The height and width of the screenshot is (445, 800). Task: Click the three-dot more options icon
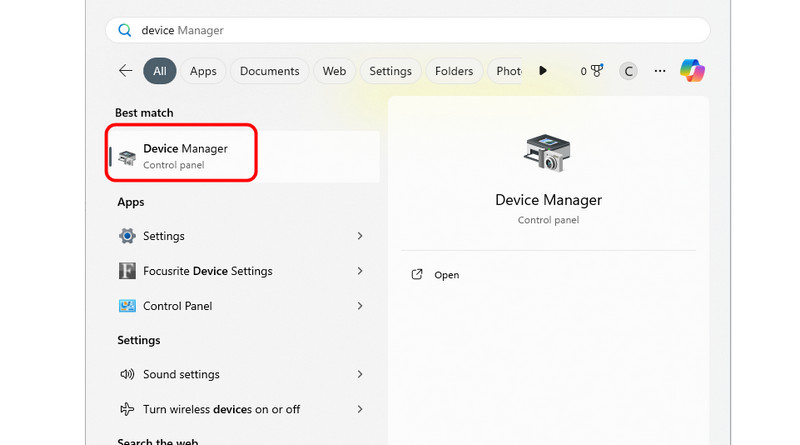coord(660,71)
